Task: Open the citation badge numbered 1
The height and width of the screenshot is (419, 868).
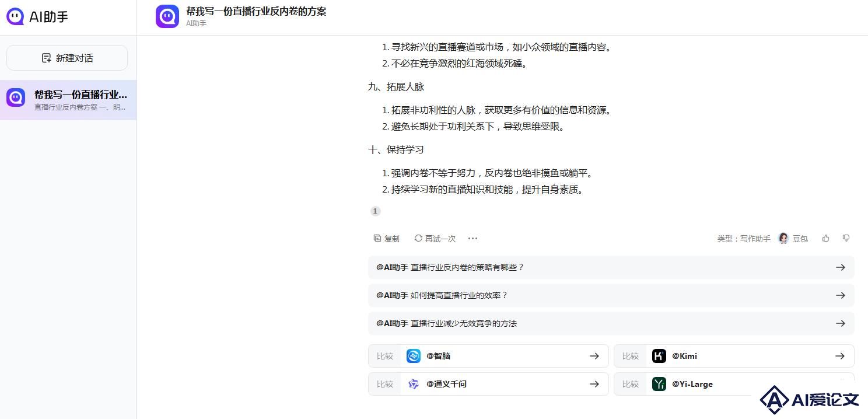Action: (376, 211)
